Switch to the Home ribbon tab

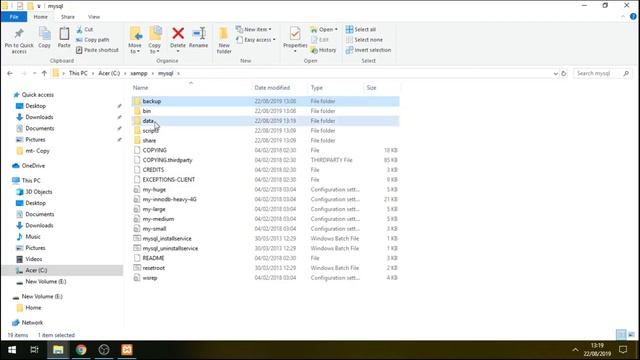pos(40,17)
